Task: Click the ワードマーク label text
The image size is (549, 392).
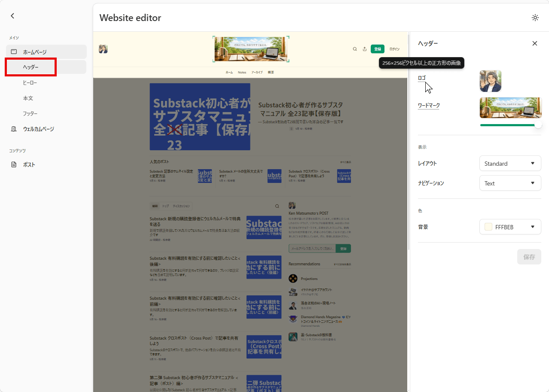Action: click(x=429, y=106)
